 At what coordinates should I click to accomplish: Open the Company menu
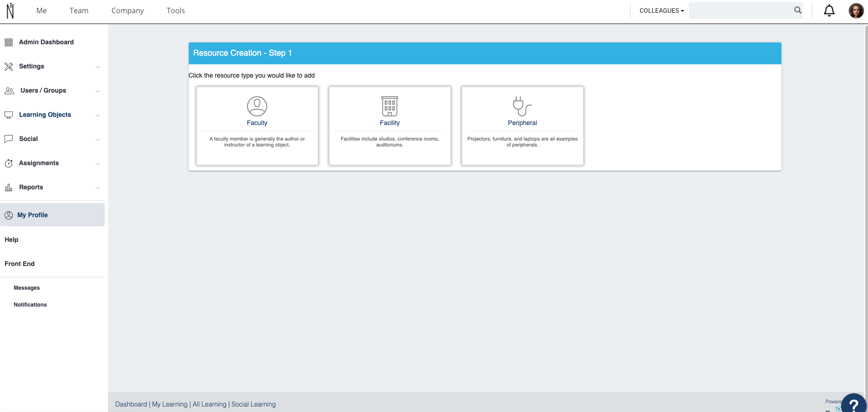(128, 10)
